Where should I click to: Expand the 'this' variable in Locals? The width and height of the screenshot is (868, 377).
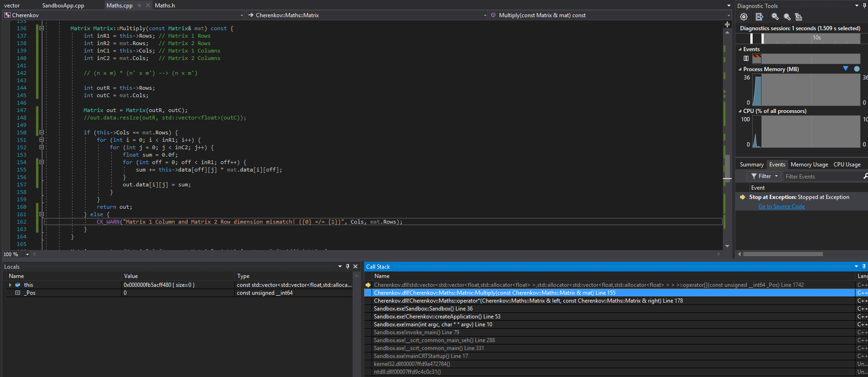10,285
